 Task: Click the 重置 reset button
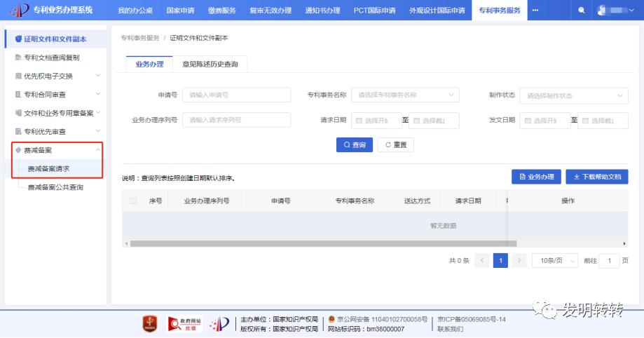[396, 144]
